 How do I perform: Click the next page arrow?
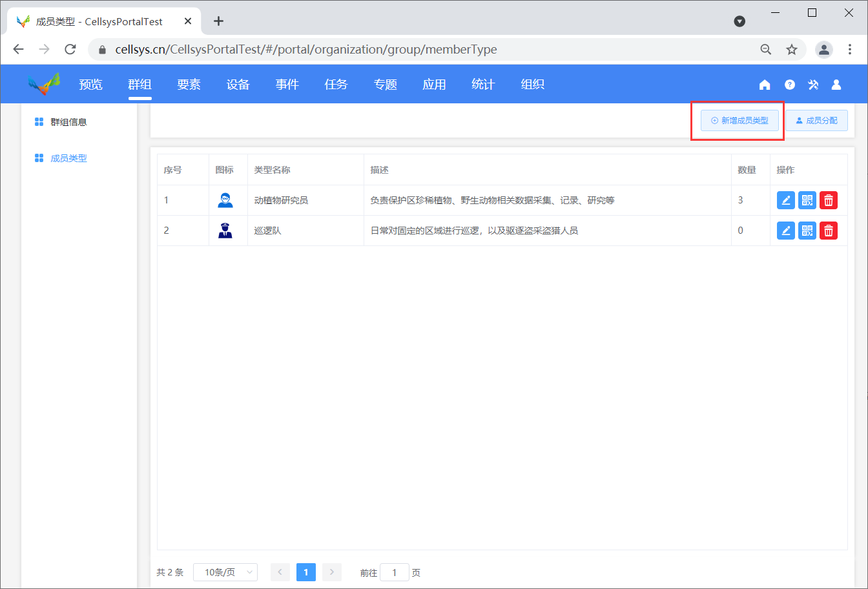(332, 572)
